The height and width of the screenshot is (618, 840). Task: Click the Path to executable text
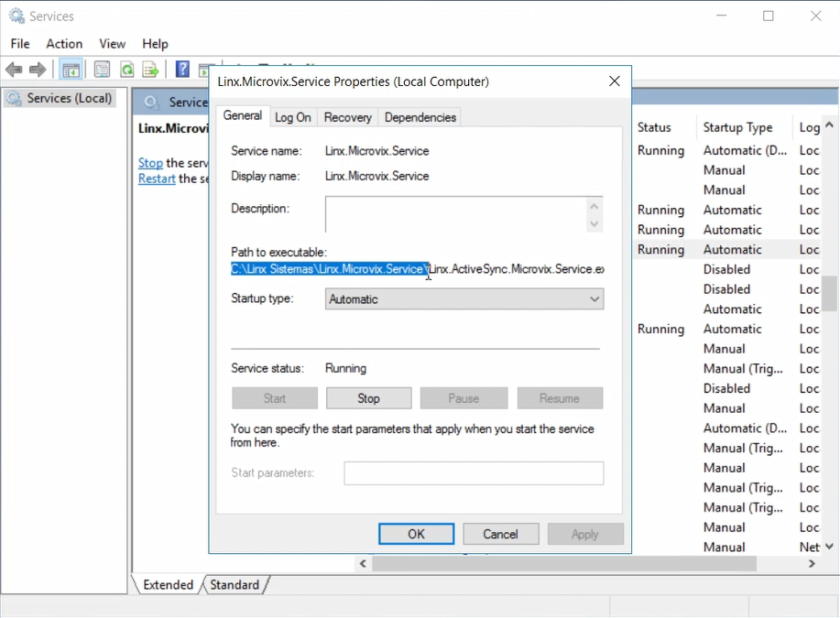coord(418,269)
